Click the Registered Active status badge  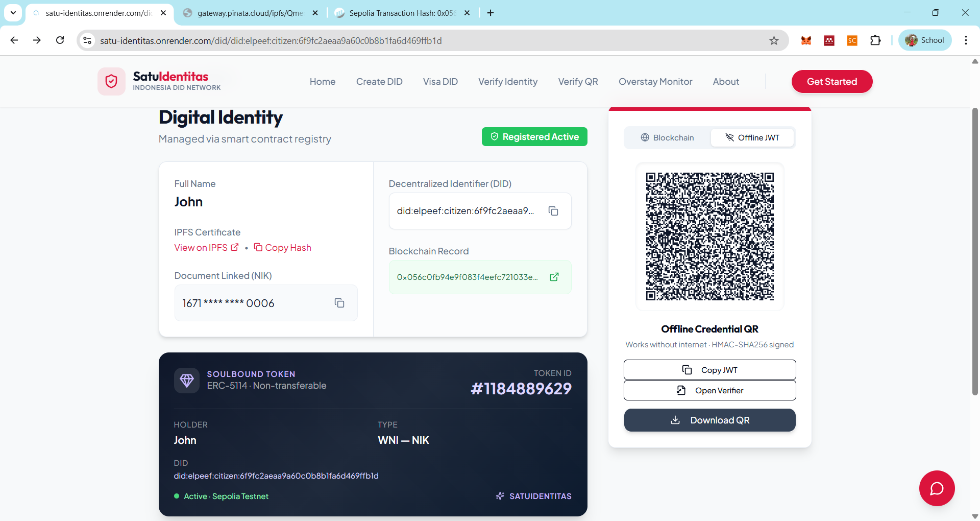534,137
